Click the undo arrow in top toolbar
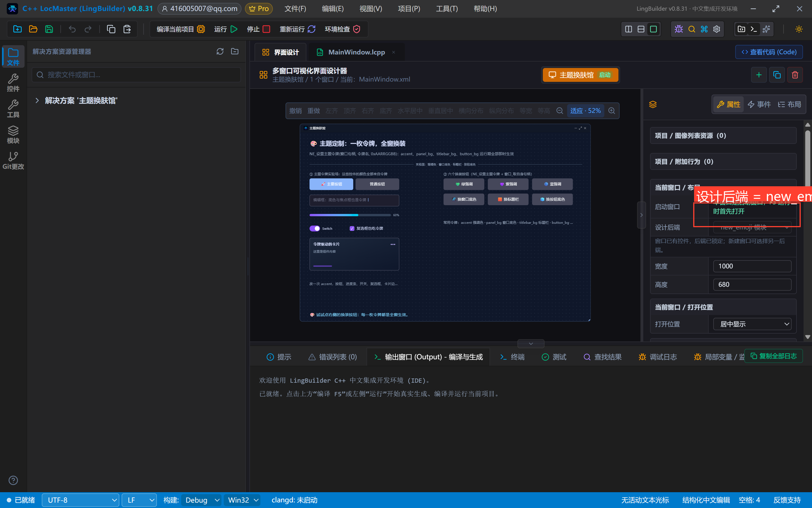812x508 pixels. (x=72, y=29)
